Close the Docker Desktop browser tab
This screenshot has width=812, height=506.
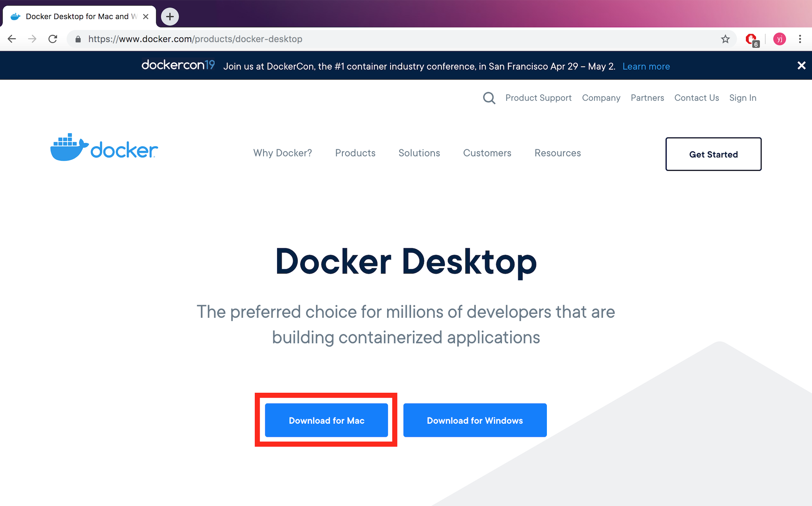point(146,16)
